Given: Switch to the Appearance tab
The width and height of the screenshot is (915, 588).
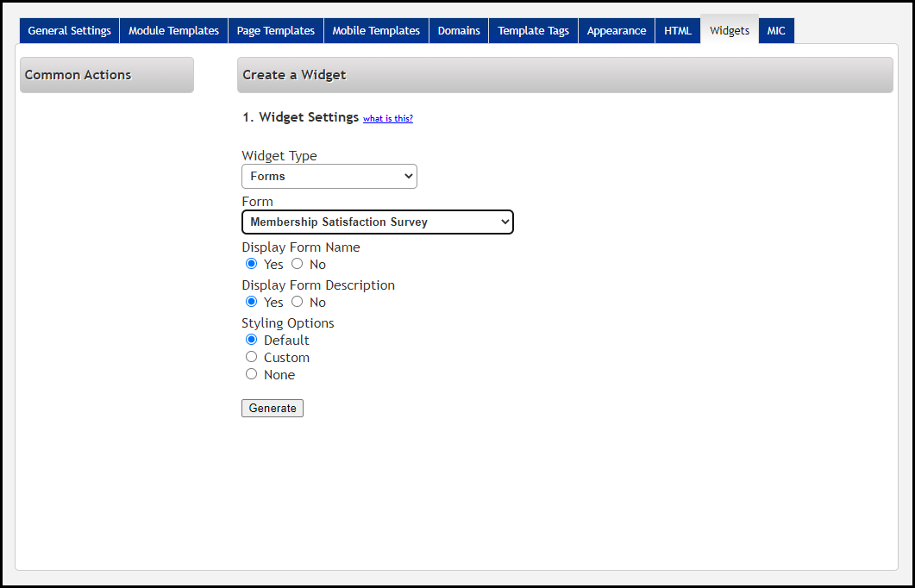Looking at the screenshot, I should (616, 31).
